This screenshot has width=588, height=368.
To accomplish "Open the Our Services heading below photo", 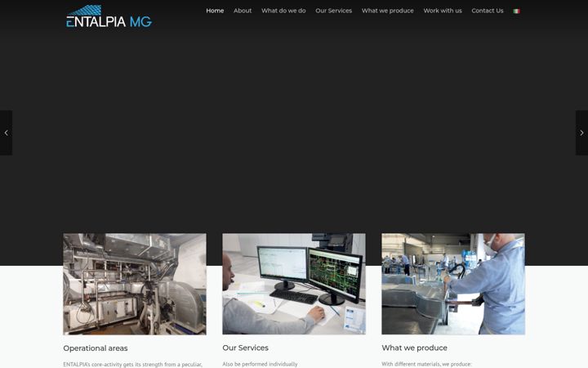I will (245, 348).
